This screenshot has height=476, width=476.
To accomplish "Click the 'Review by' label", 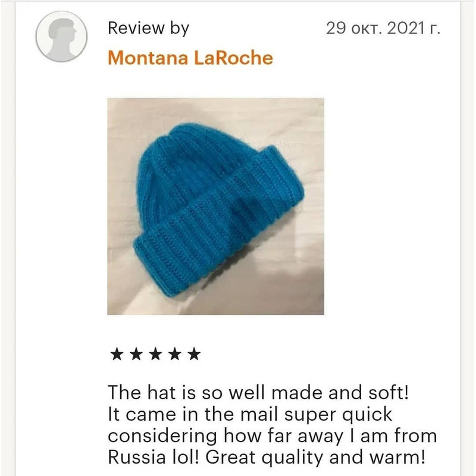I will (x=148, y=28).
